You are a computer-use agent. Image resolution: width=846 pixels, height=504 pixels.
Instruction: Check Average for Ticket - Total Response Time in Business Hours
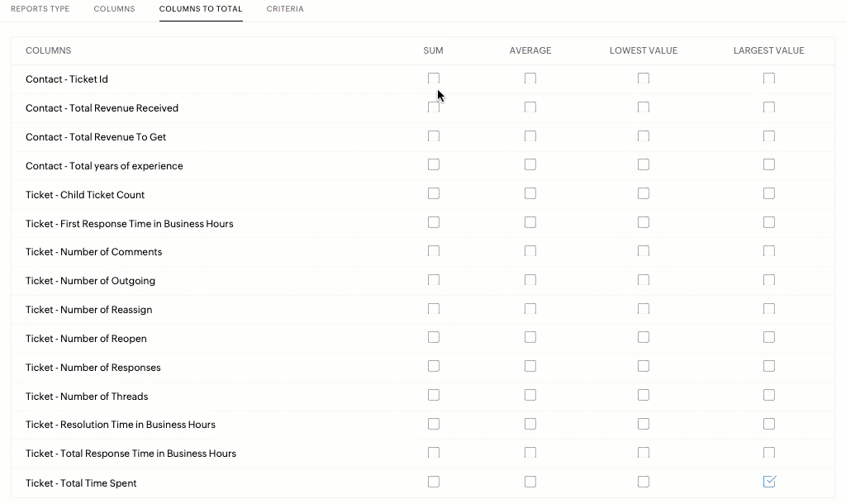coord(530,453)
